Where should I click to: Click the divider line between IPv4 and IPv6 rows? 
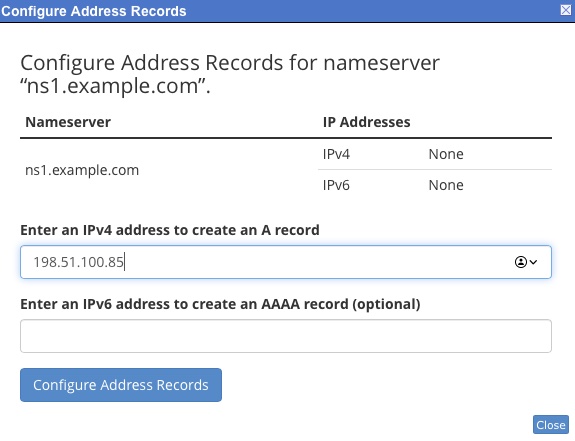[435, 170]
